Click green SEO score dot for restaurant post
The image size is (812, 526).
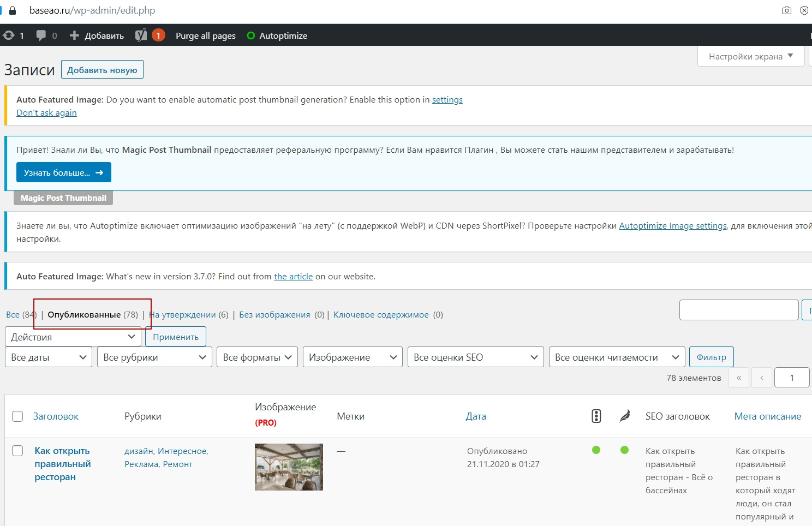[x=596, y=450]
